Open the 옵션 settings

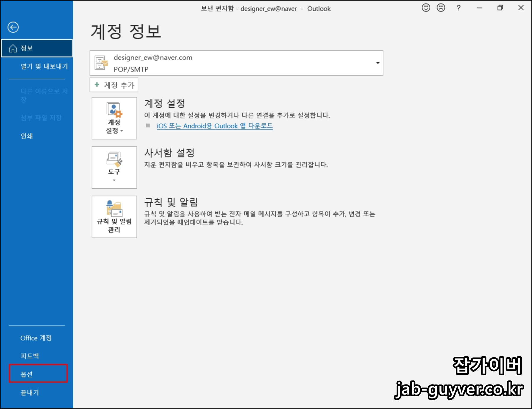click(38, 374)
